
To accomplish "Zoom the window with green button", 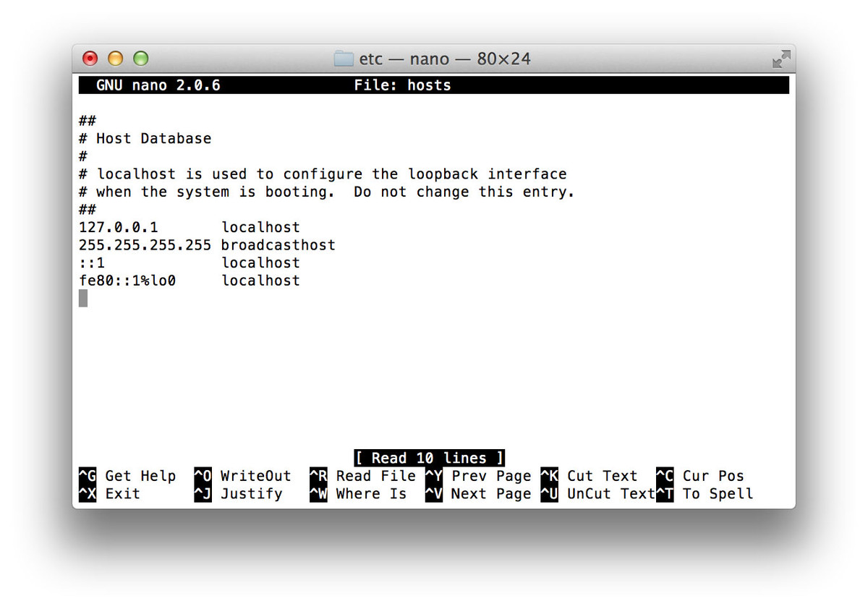I will [141, 59].
